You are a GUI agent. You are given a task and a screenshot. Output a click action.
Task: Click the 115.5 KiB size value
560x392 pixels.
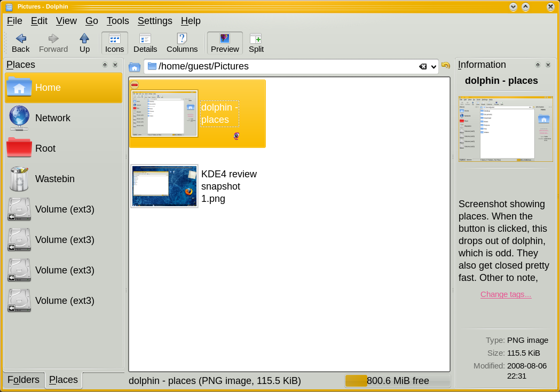pos(524,353)
